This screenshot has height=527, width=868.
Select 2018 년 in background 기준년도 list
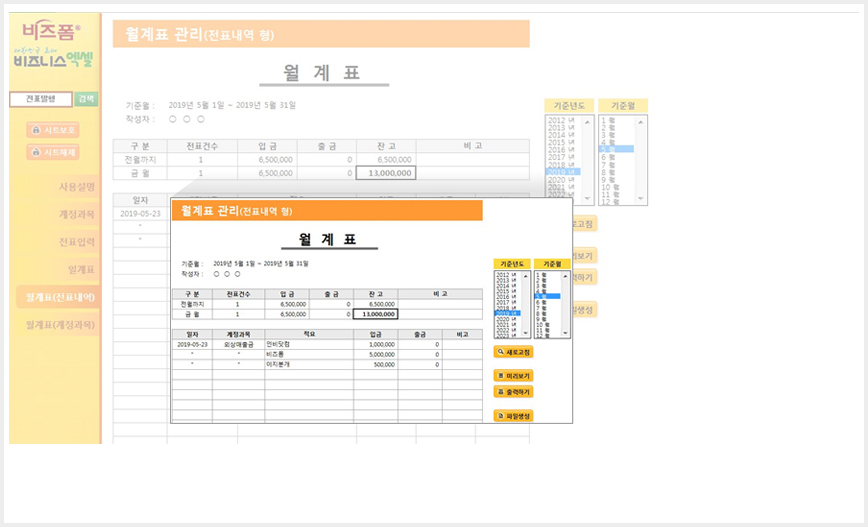pos(561,165)
